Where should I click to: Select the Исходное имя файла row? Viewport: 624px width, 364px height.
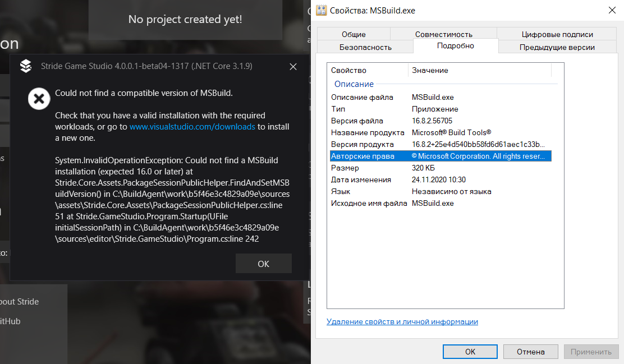pyautogui.click(x=441, y=203)
